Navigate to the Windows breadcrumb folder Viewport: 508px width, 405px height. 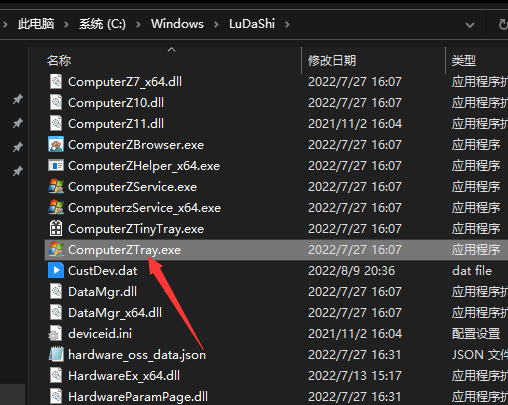point(177,24)
